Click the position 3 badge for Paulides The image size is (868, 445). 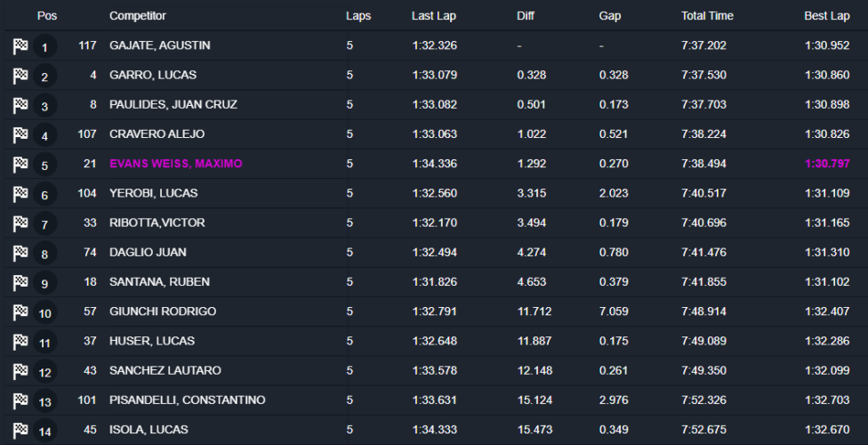click(x=44, y=107)
